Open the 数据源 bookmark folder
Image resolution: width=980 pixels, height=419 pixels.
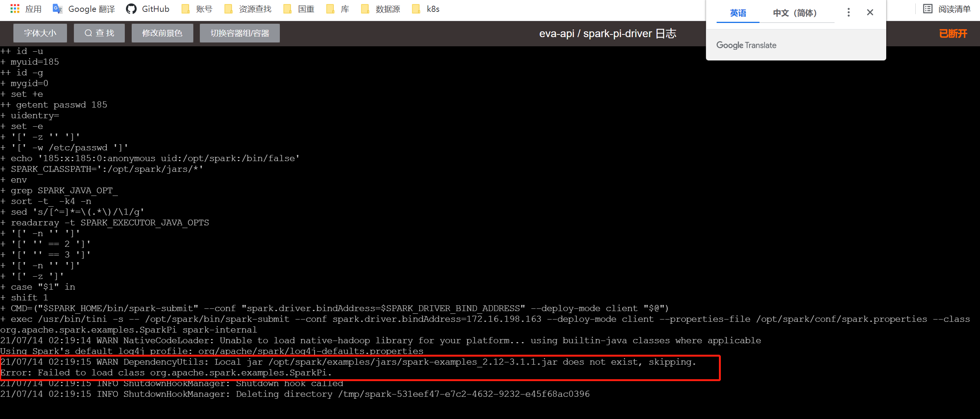380,9
